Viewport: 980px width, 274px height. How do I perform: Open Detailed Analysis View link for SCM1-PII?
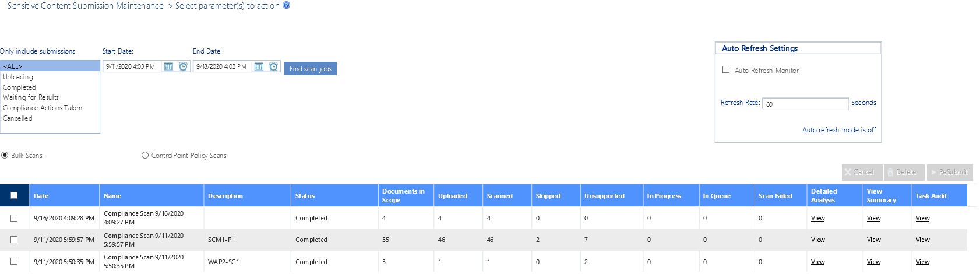click(x=817, y=240)
